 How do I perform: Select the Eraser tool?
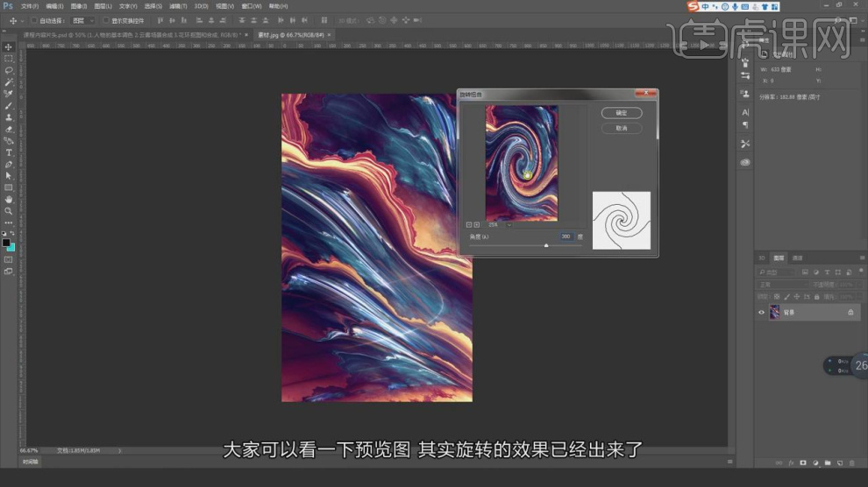point(8,129)
